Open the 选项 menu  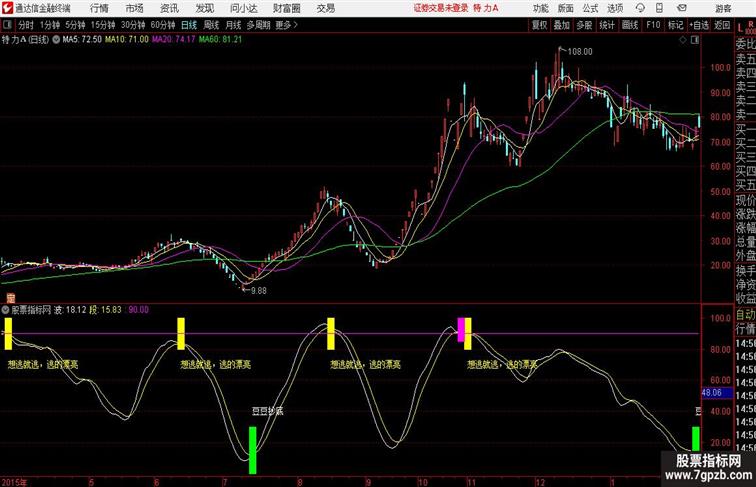coord(615,8)
